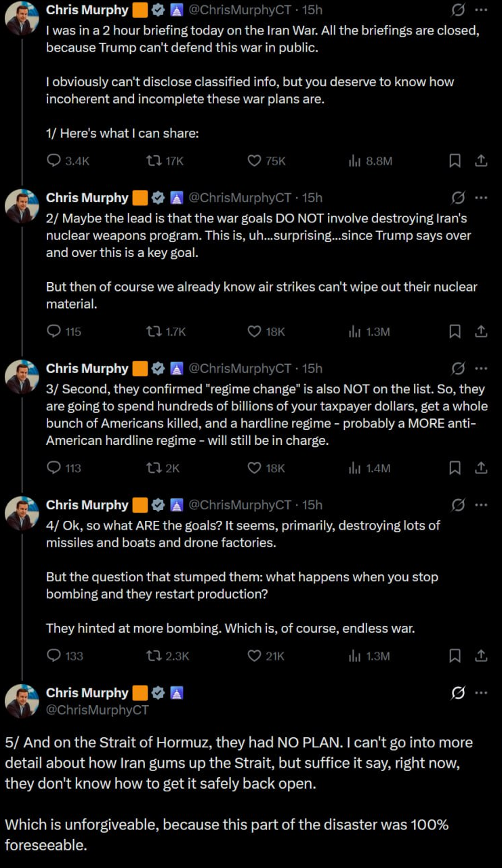Reply to the tweet with 113 replies
This screenshot has height=868, width=502.
(54, 468)
